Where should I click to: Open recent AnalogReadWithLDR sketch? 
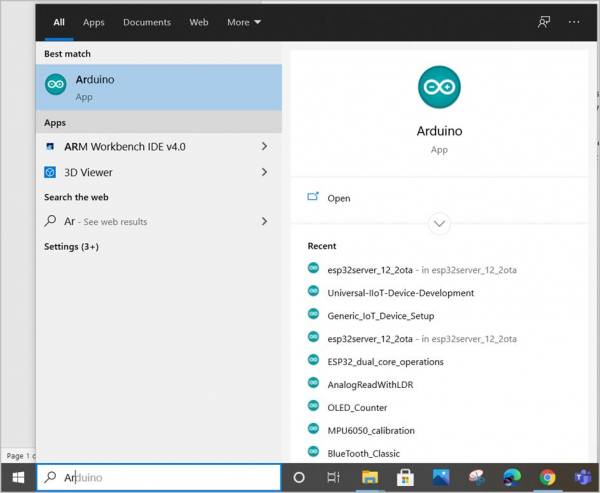pyautogui.click(x=370, y=385)
